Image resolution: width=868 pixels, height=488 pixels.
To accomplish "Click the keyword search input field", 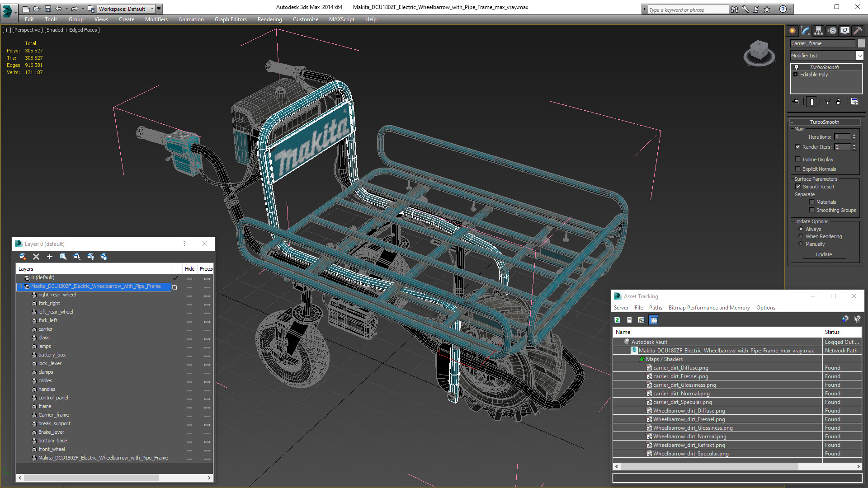I will pos(688,9).
